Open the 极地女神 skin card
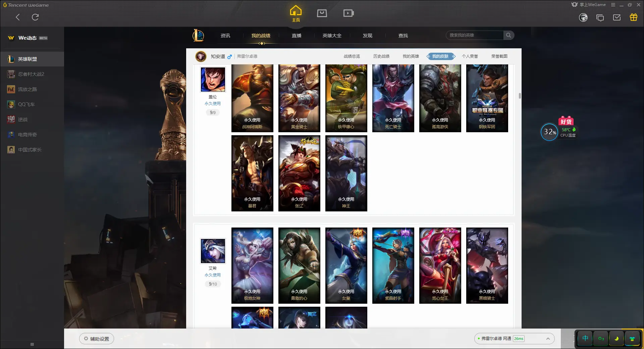This screenshot has height=349, width=644. click(x=252, y=265)
